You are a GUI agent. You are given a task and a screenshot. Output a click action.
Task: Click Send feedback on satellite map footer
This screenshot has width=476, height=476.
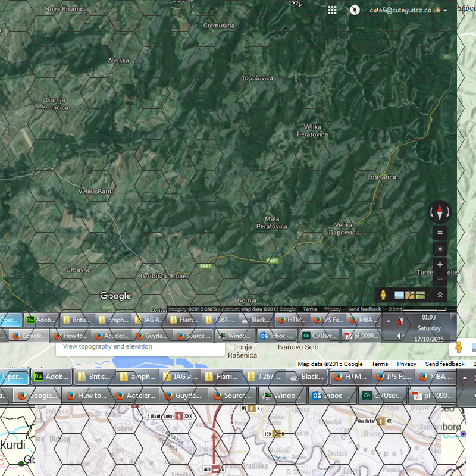click(365, 309)
